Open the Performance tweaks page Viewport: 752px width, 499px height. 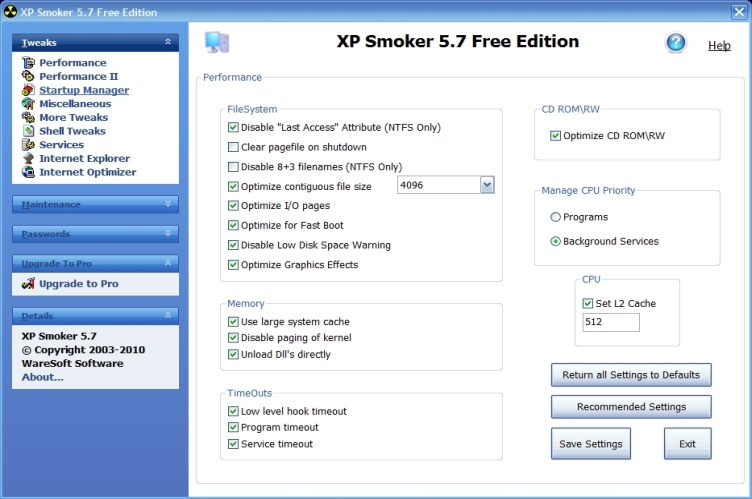pyautogui.click(x=73, y=63)
